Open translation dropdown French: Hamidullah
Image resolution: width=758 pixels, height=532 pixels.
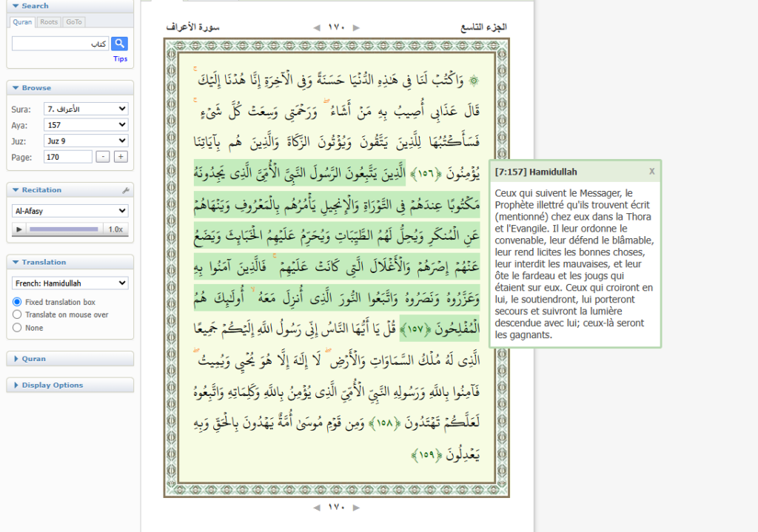coord(70,283)
